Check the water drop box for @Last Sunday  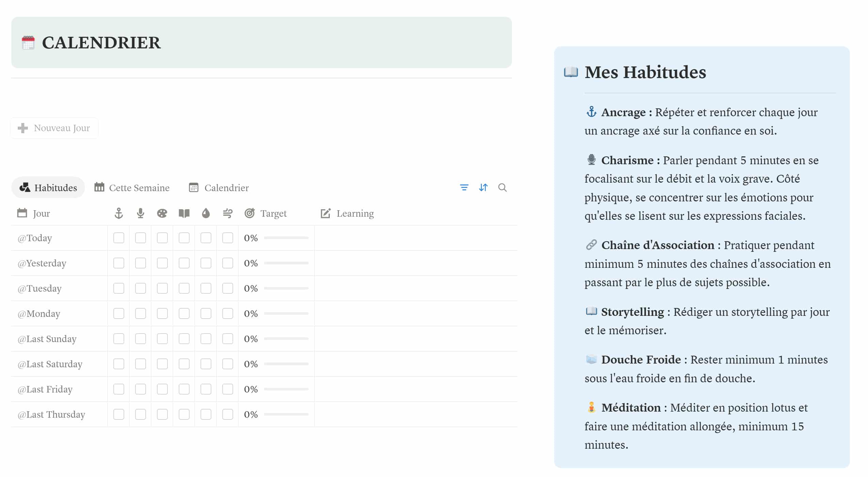coord(206,339)
